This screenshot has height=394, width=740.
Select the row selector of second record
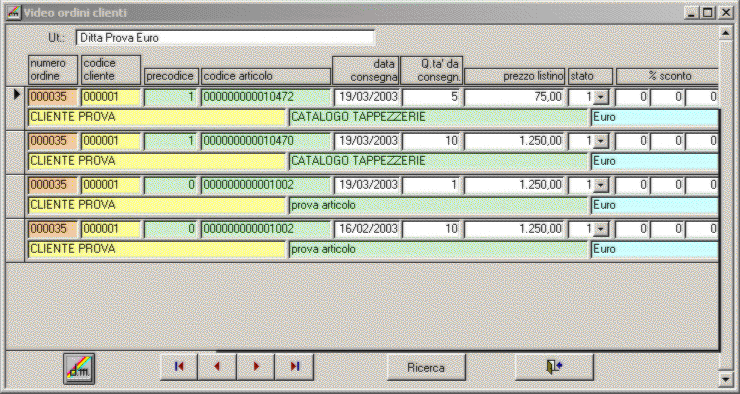coord(15,152)
